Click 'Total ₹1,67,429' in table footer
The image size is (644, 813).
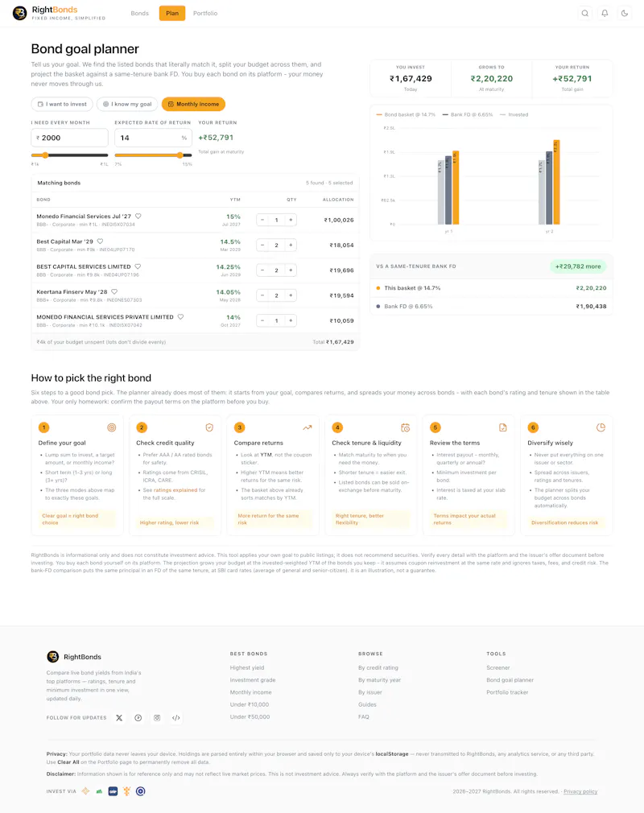point(333,342)
